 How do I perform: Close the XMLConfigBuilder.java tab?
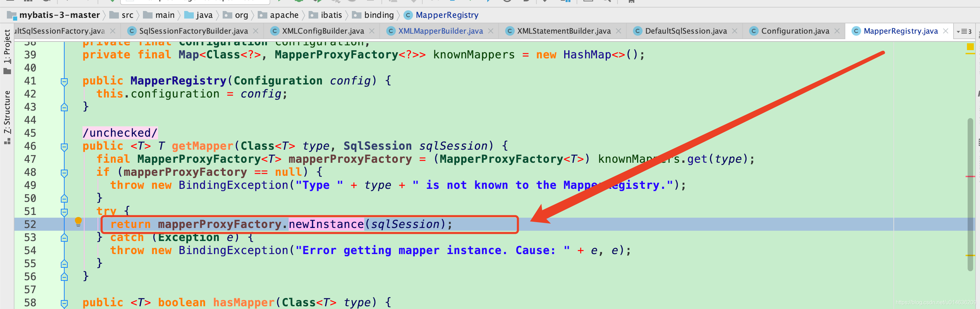(x=372, y=31)
